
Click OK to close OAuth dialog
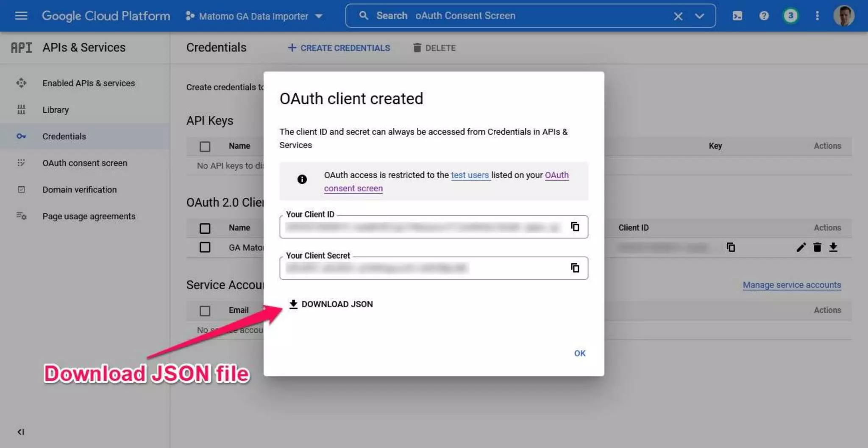(x=580, y=353)
